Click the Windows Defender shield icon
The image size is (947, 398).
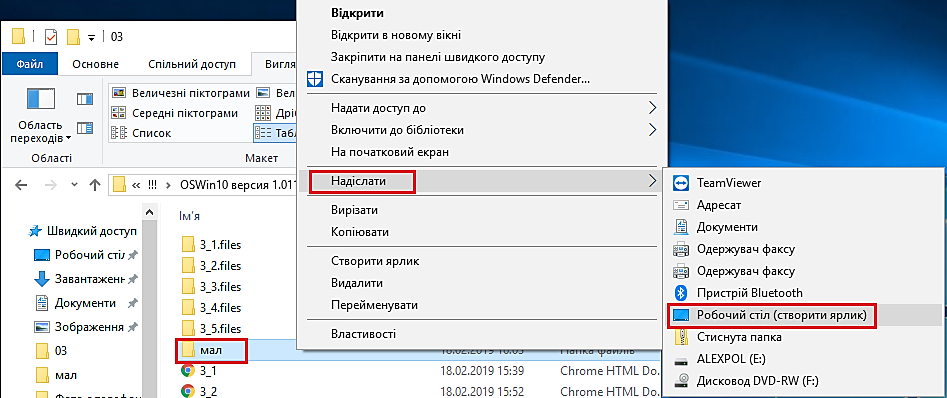click(315, 79)
